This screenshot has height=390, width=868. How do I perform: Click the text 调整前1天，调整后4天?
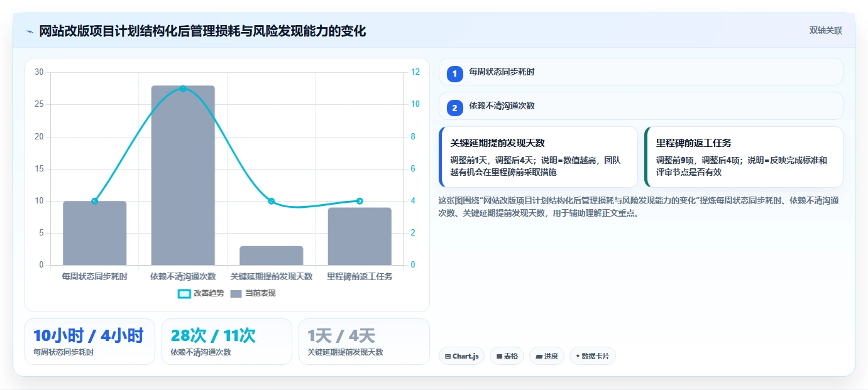click(493, 160)
